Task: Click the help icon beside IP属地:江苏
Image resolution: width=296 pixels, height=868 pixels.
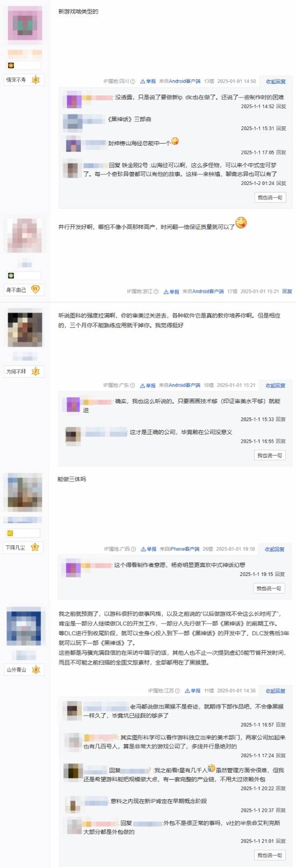Action: coord(178,691)
